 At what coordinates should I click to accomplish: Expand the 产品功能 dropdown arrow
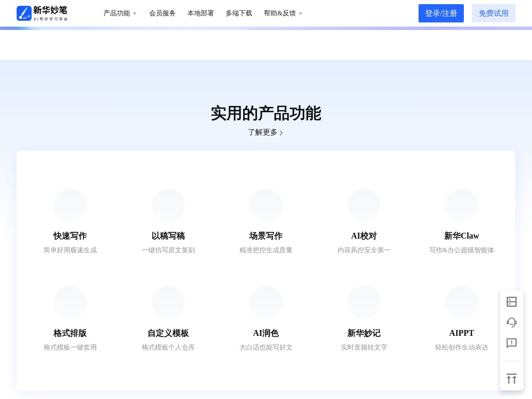click(x=135, y=14)
